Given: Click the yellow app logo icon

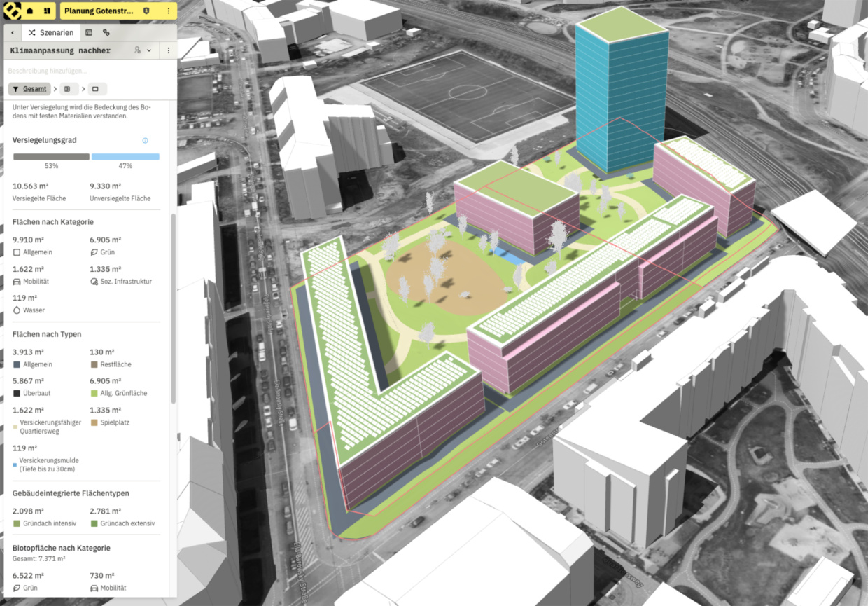Looking at the screenshot, I should pyautogui.click(x=13, y=11).
